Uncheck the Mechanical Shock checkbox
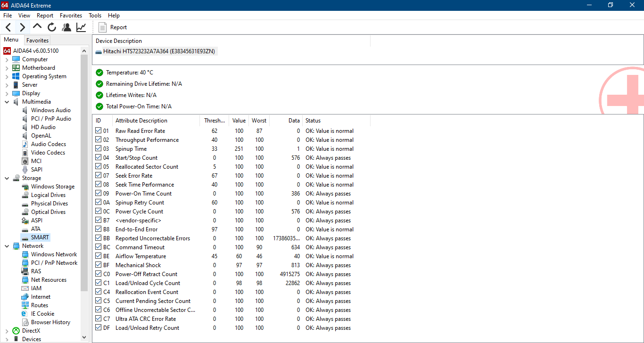Image resolution: width=644 pixels, height=343 pixels. click(x=99, y=265)
